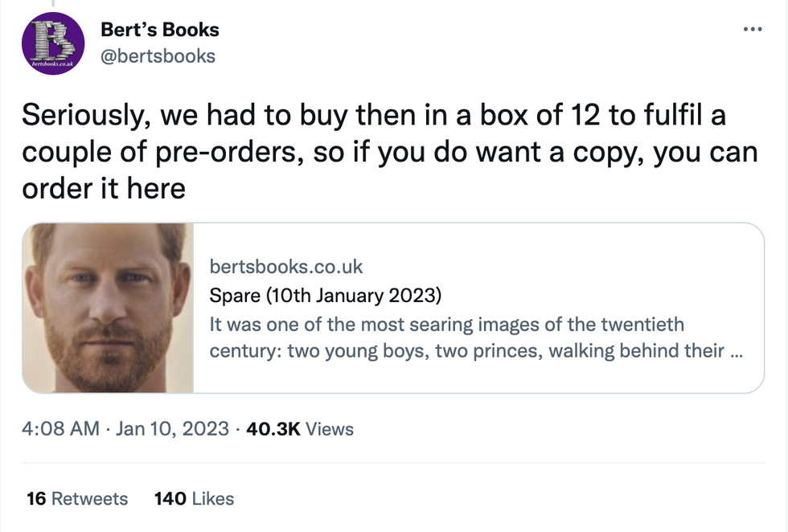The width and height of the screenshot is (788, 532).
Task: Click the bertsbooks.co.uk domain in card
Action: [x=286, y=266]
